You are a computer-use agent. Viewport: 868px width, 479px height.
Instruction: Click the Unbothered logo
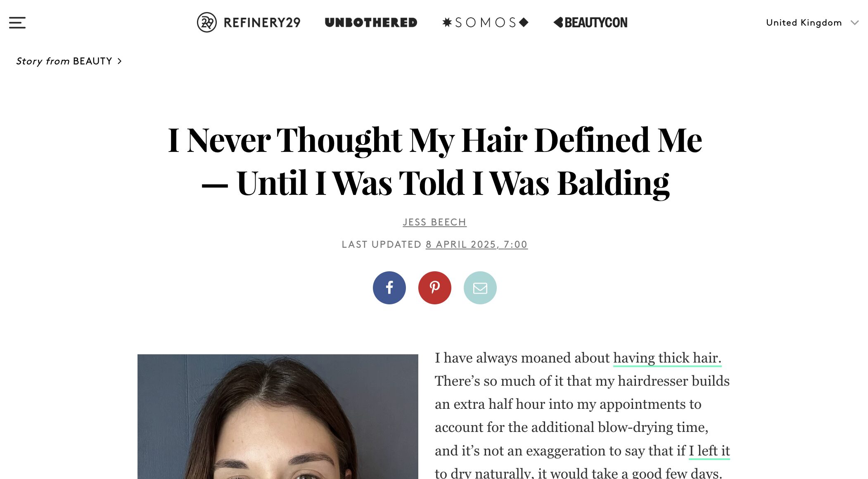click(371, 22)
